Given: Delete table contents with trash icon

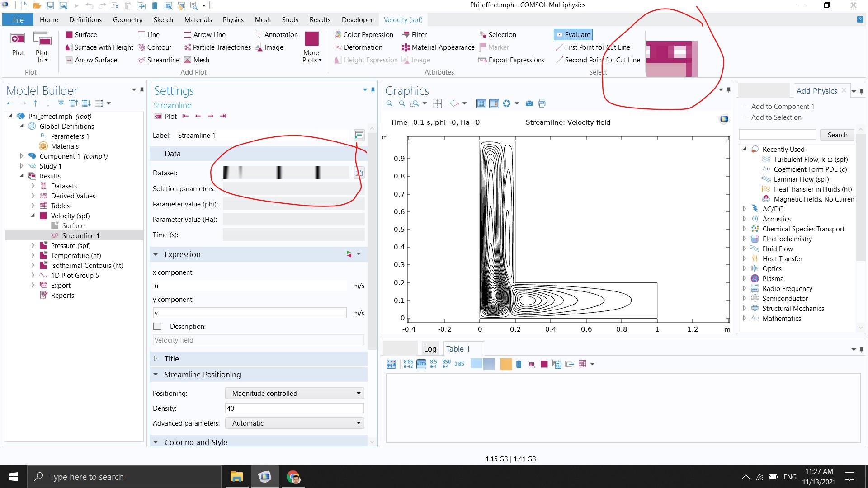Looking at the screenshot, I should [x=519, y=364].
